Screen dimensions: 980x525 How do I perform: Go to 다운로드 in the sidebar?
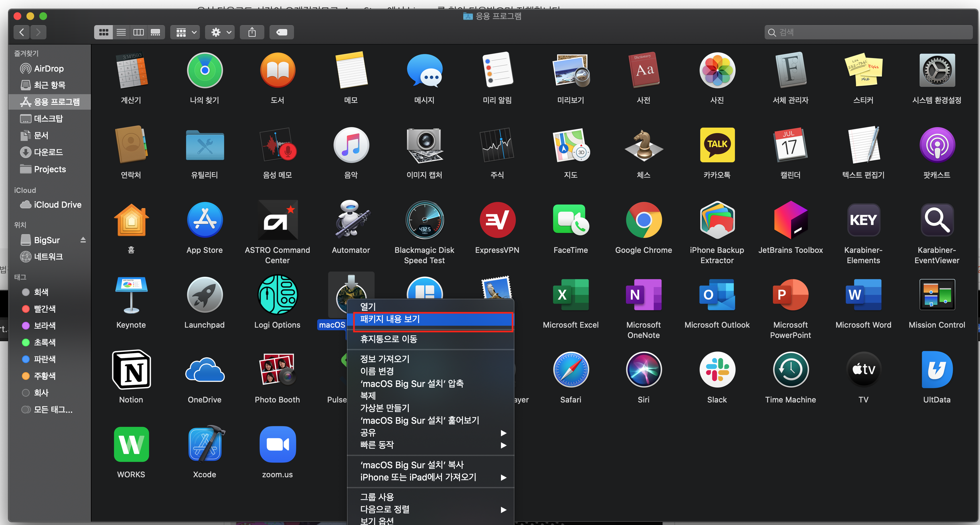point(48,152)
